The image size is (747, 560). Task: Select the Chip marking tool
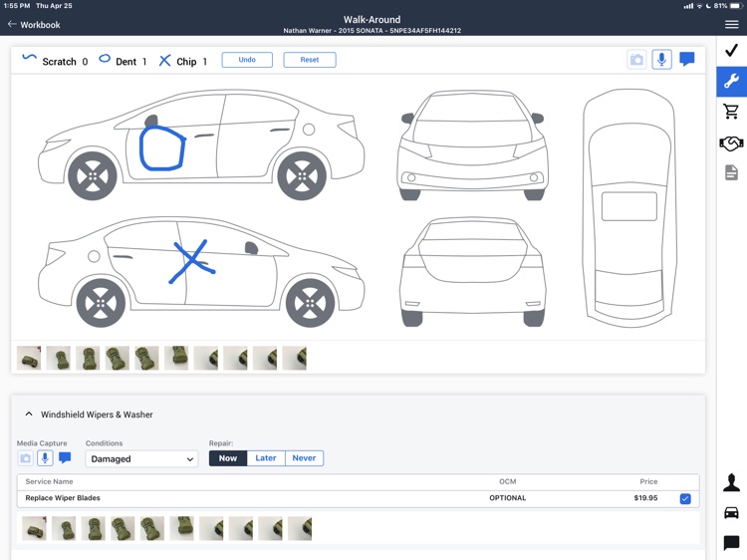click(x=183, y=61)
